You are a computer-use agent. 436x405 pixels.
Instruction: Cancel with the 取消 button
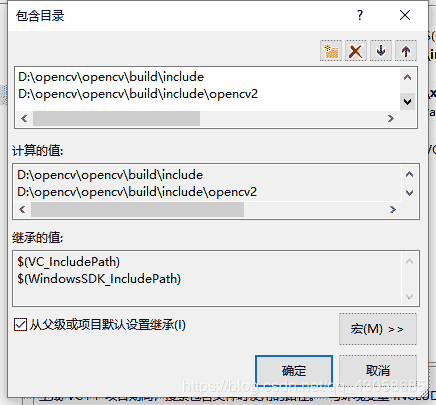[x=378, y=370]
